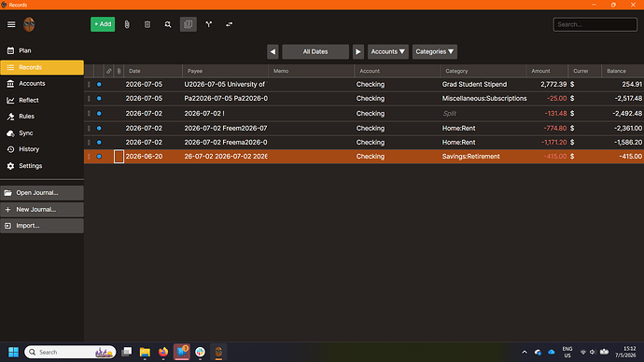Open Firefox from the taskbar

pyautogui.click(x=163, y=352)
